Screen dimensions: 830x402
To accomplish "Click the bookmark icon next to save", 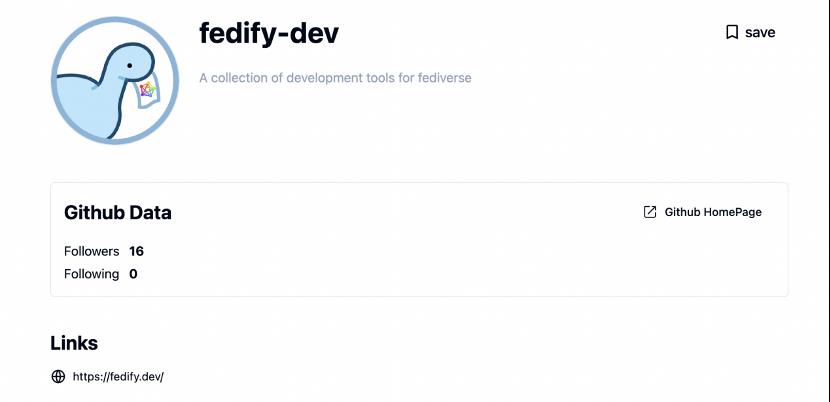I will point(732,32).
